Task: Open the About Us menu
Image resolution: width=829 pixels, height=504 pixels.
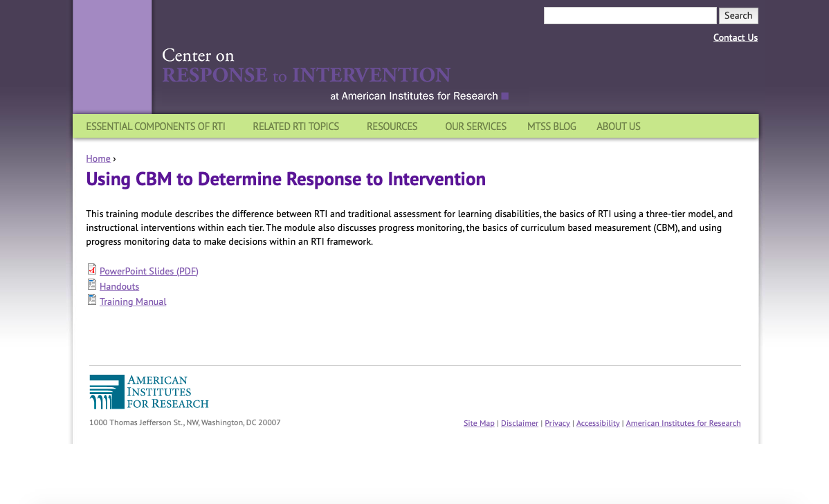Action: pos(618,127)
